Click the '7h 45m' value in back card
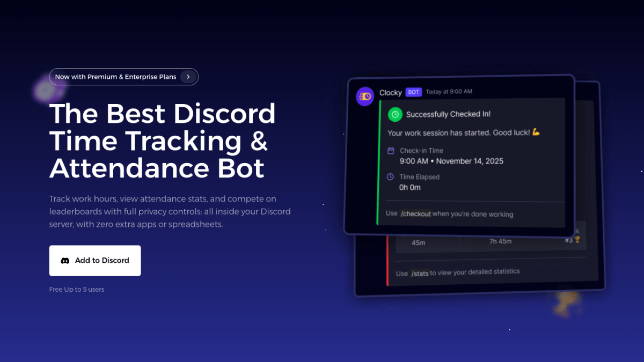This screenshot has height=362, width=644. coord(500,241)
